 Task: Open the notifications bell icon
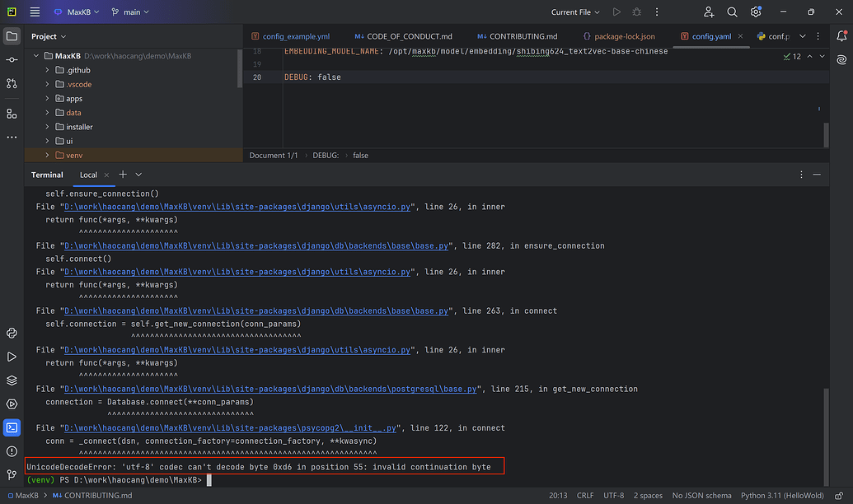(841, 36)
